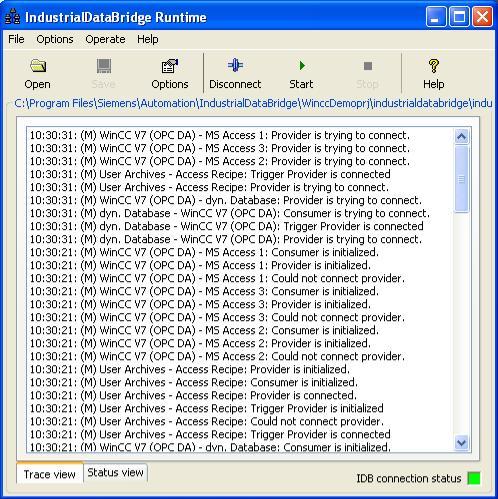Select 'dyn. Database - WinCC V7: Consumer is trying to connect' line
The image size is (498, 499).
230,213
